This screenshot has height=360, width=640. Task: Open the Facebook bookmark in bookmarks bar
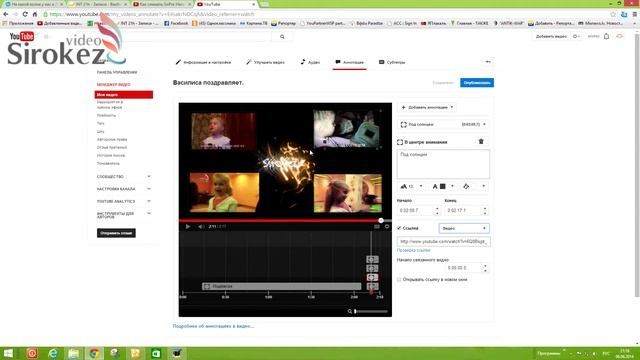click(176, 23)
